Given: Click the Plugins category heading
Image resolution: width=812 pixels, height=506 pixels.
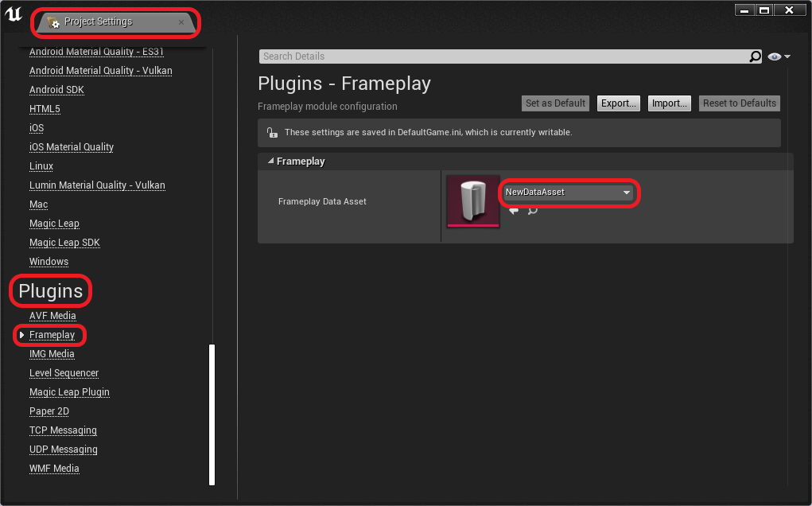Looking at the screenshot, I should coord(50,290).
